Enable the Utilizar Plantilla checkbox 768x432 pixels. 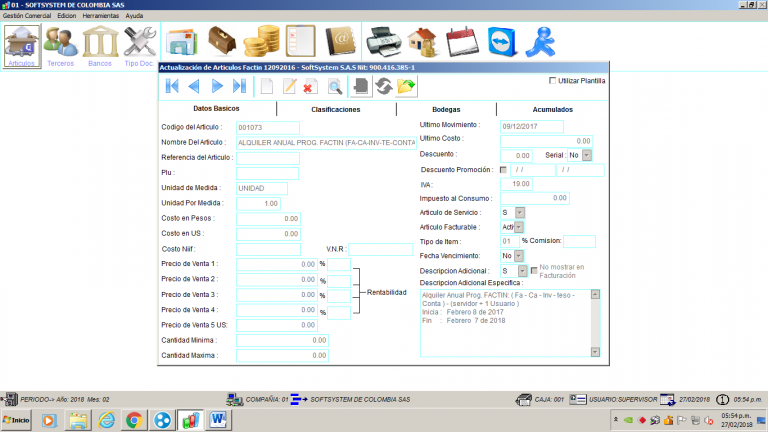(552, 80)
